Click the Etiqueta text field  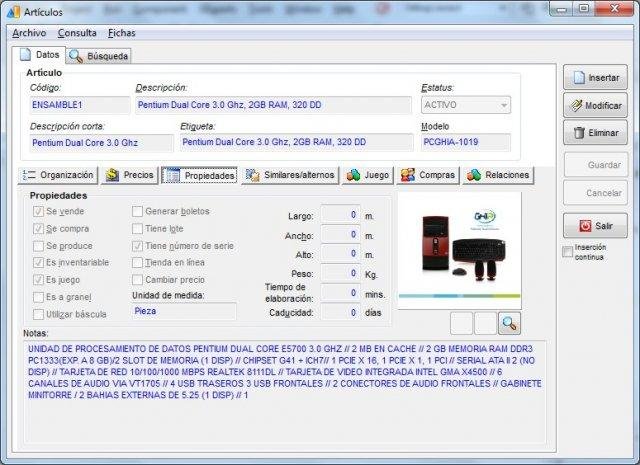coord(297,142)
